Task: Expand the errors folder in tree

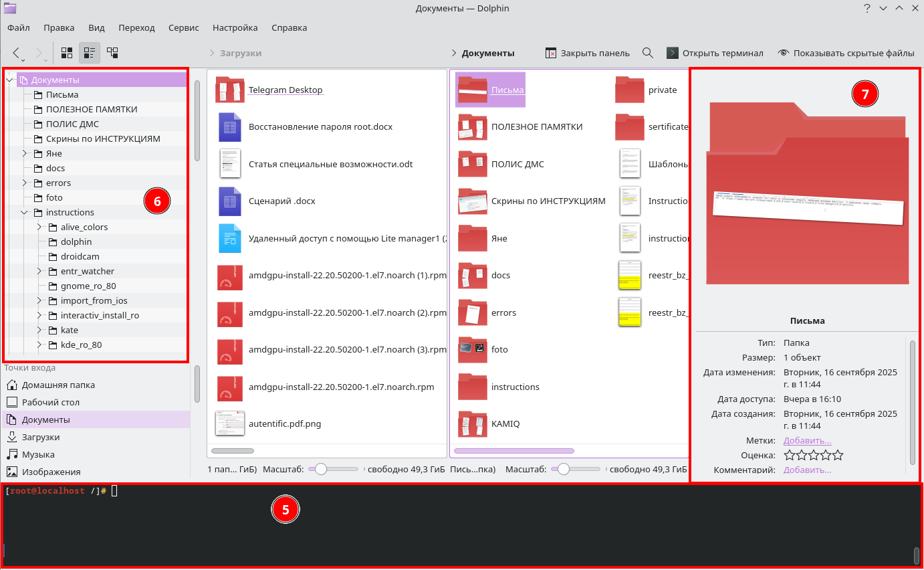Action: (24, 183)
